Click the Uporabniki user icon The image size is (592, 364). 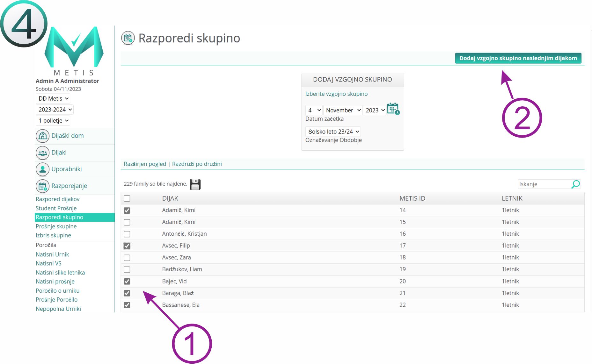pyautogui.click(x=42, y=169)
